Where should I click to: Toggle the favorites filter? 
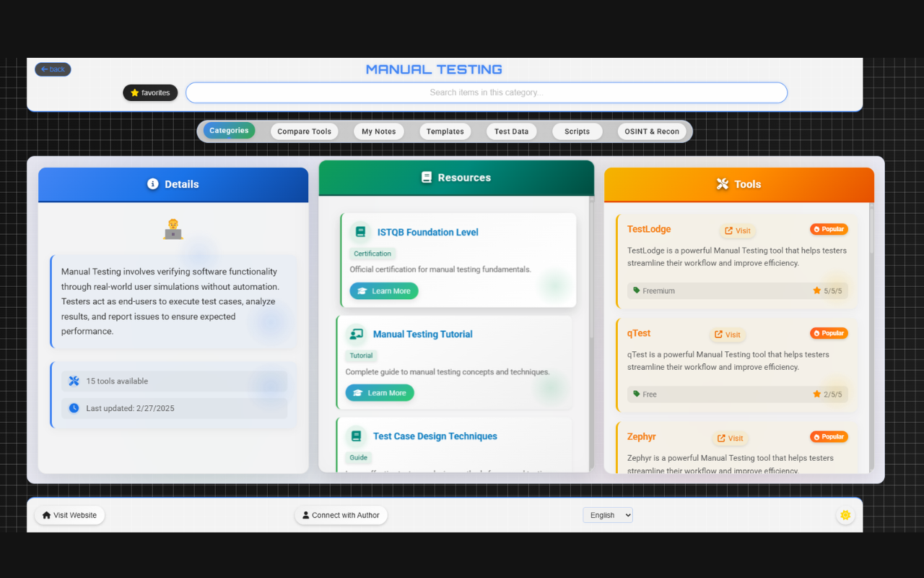pos(150,92)
